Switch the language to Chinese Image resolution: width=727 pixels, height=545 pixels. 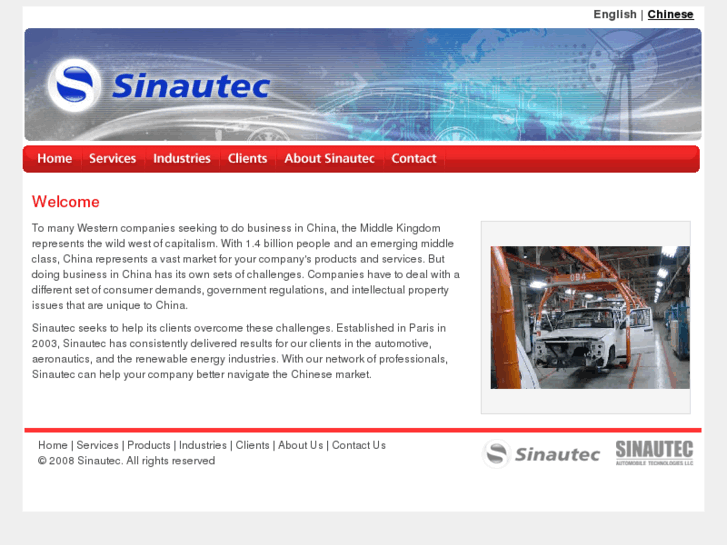[670, 14]
